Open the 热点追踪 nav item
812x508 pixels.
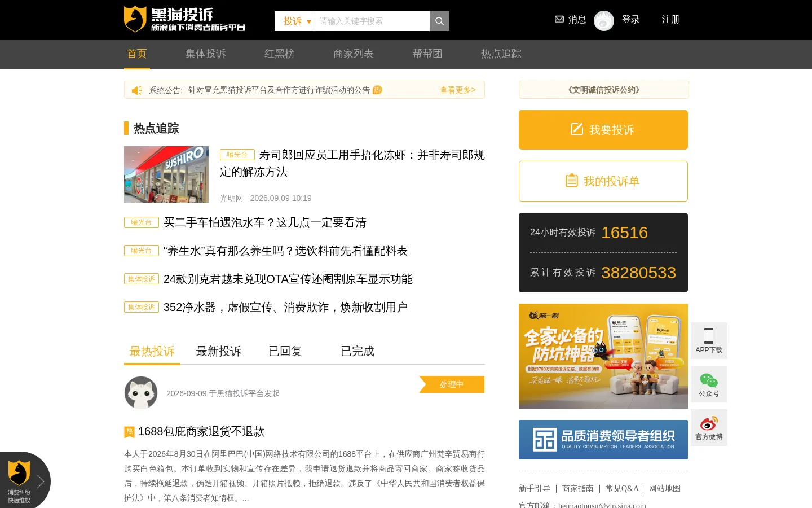tap(501, 54)
